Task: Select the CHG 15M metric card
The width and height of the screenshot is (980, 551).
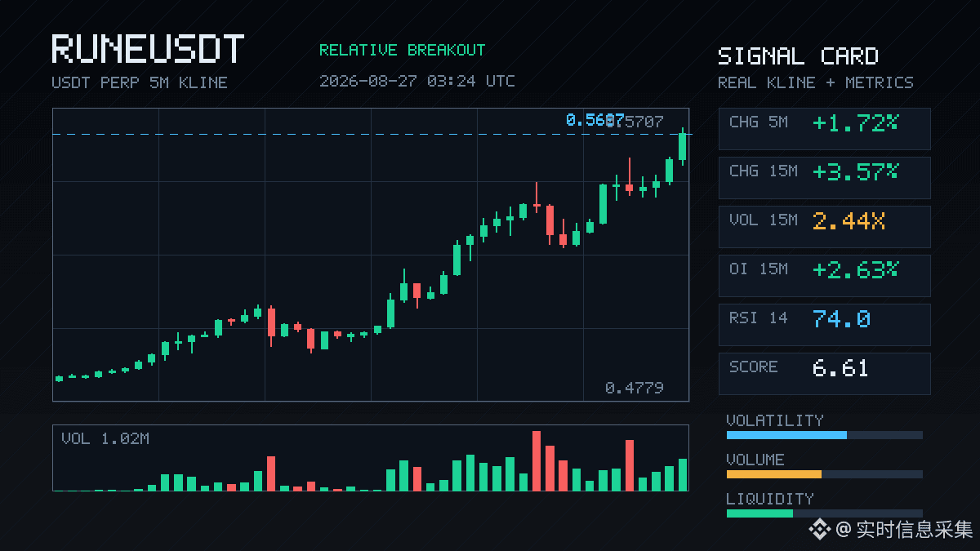Action: click(x=824, y=178)
